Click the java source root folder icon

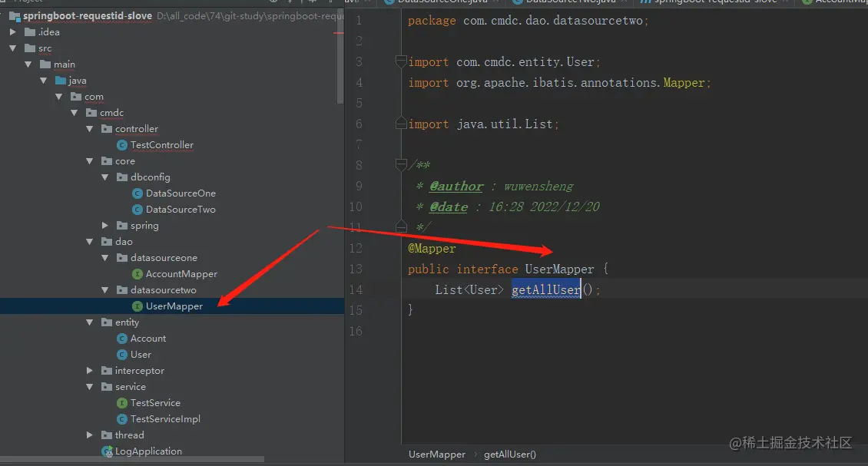coord(61,81)
